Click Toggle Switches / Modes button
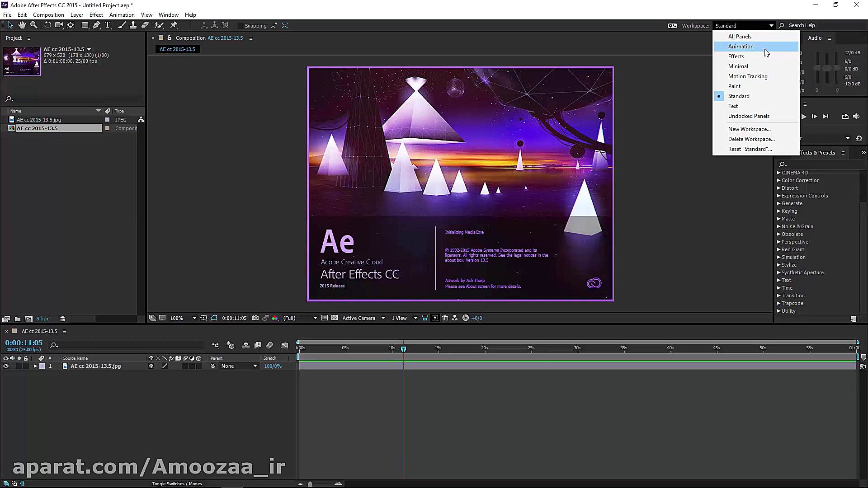868x488 pixels. tap(177, 483)
